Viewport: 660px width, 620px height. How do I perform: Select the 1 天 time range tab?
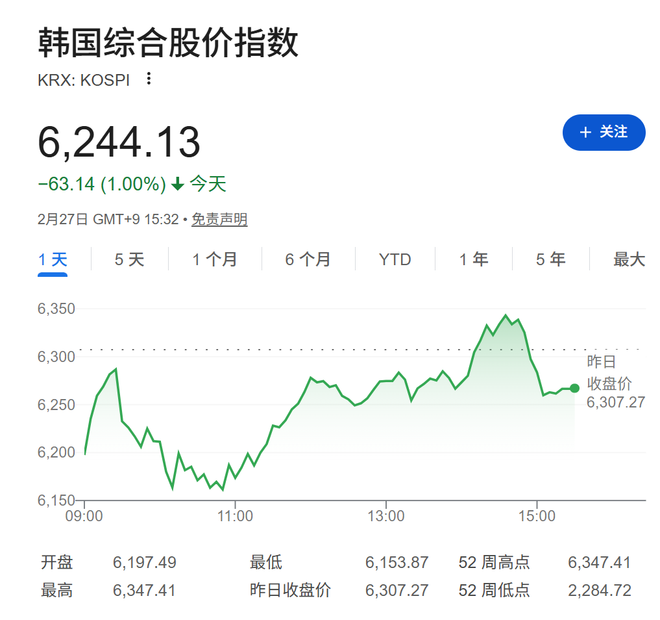click(53, 260)
